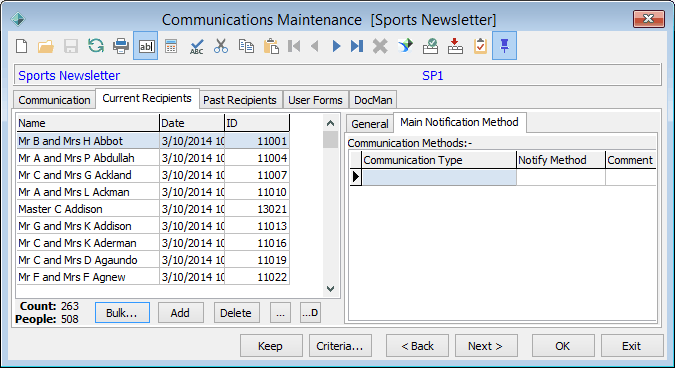Click the '...' button beside Delete
This screenshot has height=368, width=675.
coord(280,313)
